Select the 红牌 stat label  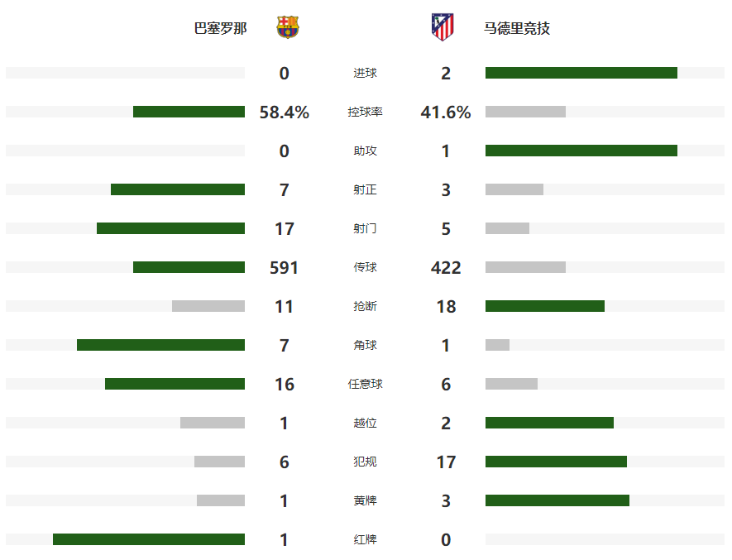click(365, 539)
